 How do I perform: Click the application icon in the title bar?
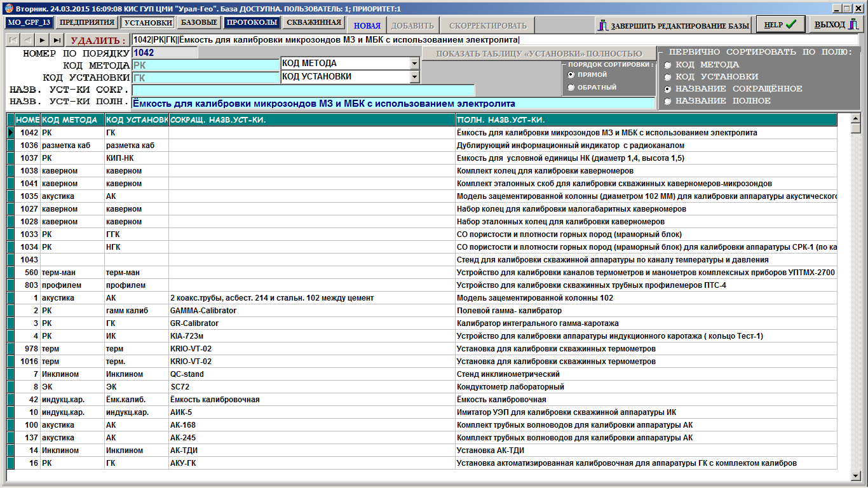[8, 10]
